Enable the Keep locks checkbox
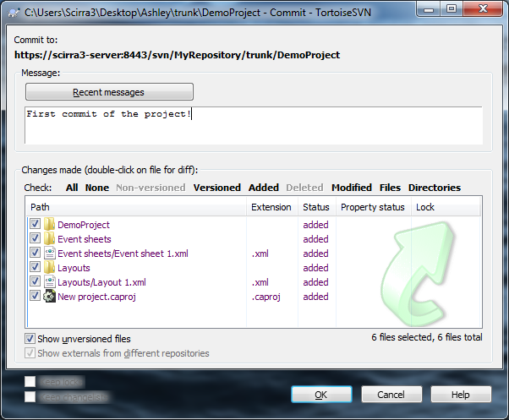Screen dimensions: 509x420 [30, 382]
